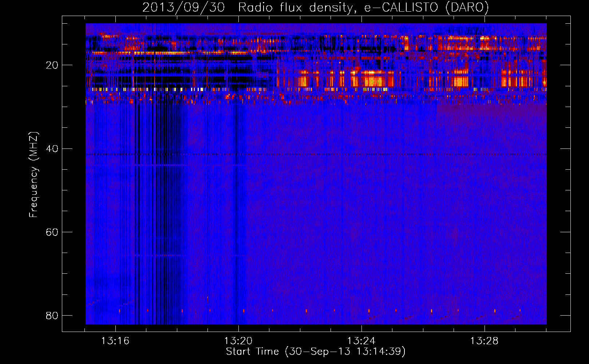Click the 'Start Time (30-Sep-13 13:14:39)' label
The image size is (589, 364).
(316, 352)
